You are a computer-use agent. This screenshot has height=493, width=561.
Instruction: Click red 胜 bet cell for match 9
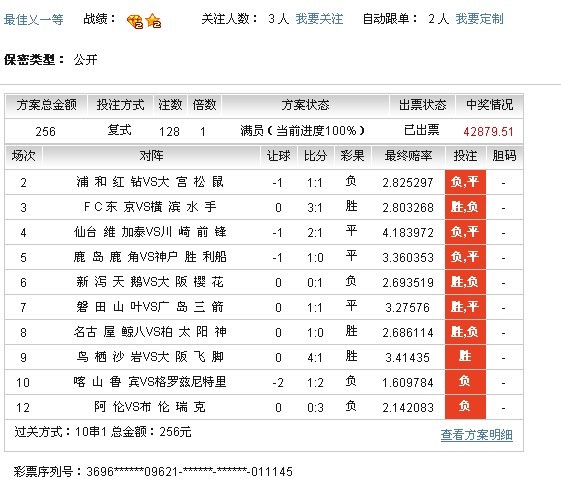[x=465, y=357]
